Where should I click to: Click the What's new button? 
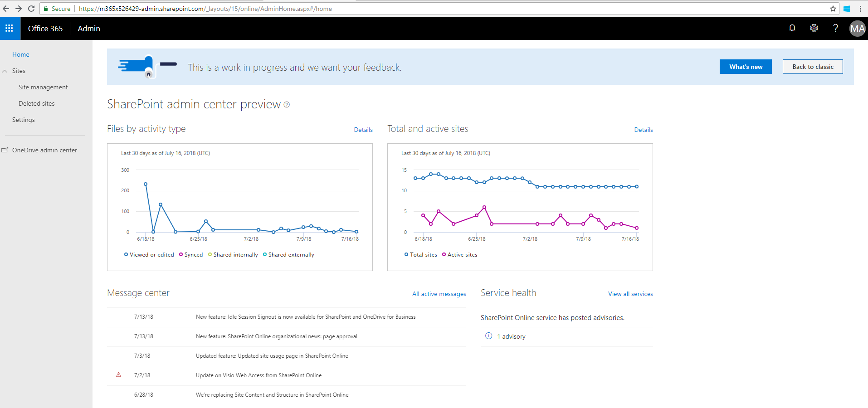[745, 66]
